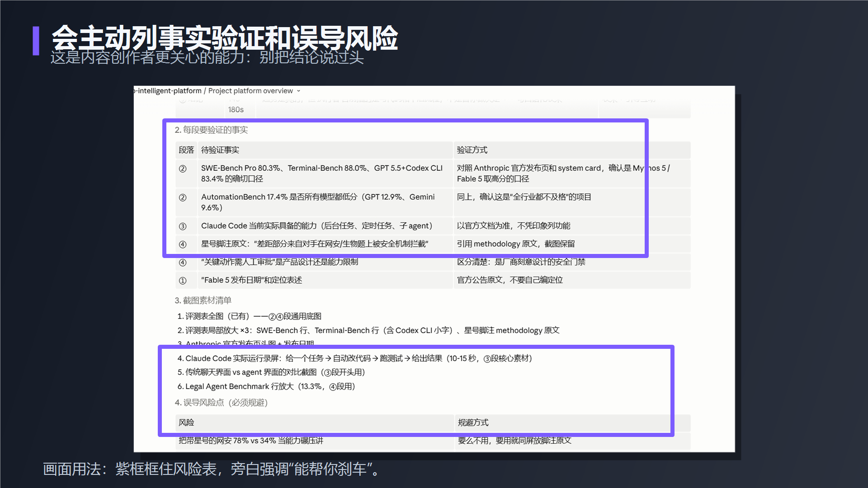This screenshot has width=868, height=488.
Task: Click list item '6. Legal Agent Benchmark 行放大'
Action: pyautogui.click(x=266, y=386)
